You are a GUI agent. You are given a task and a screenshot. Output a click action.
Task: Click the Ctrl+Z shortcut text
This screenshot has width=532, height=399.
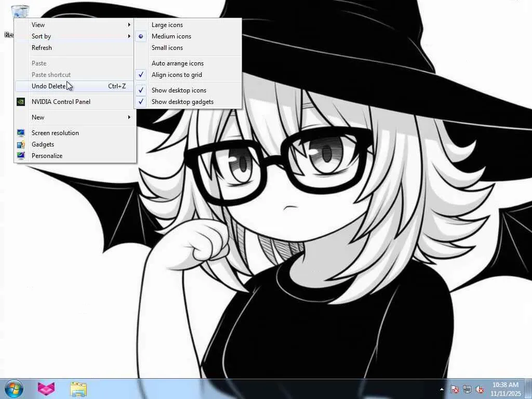tap(117, 86)
